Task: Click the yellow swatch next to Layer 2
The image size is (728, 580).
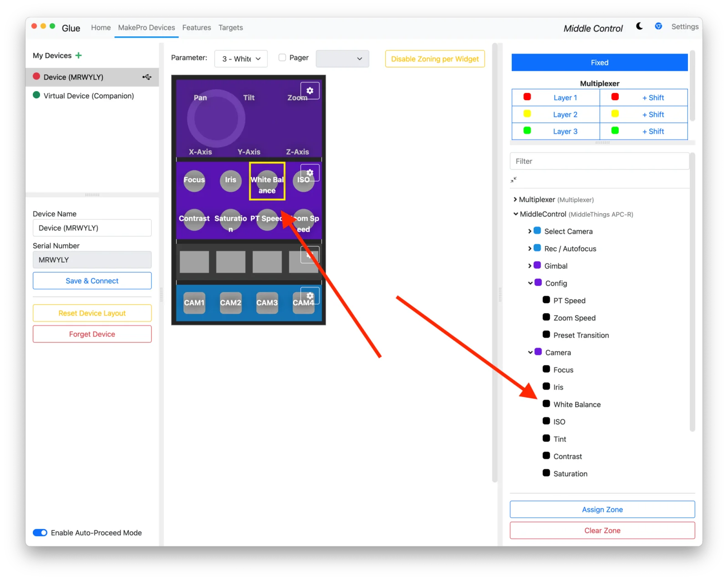Action: coord(527,113)
